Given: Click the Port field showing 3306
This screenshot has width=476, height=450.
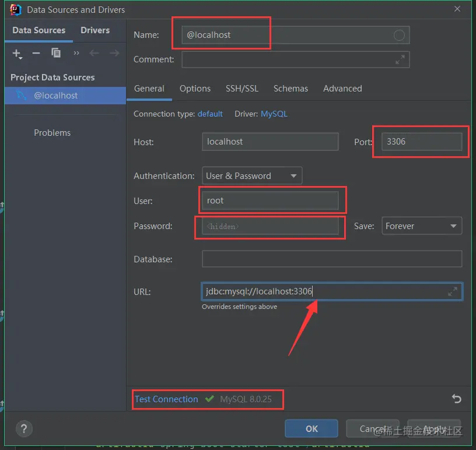Looking at the screenshot, I should tap(422, 142).
